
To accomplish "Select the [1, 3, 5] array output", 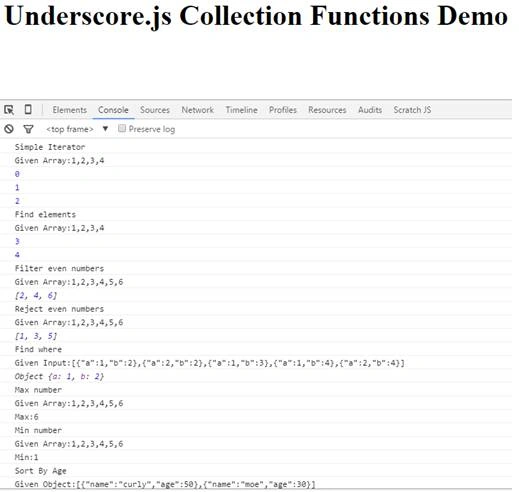I will point(36,336).
